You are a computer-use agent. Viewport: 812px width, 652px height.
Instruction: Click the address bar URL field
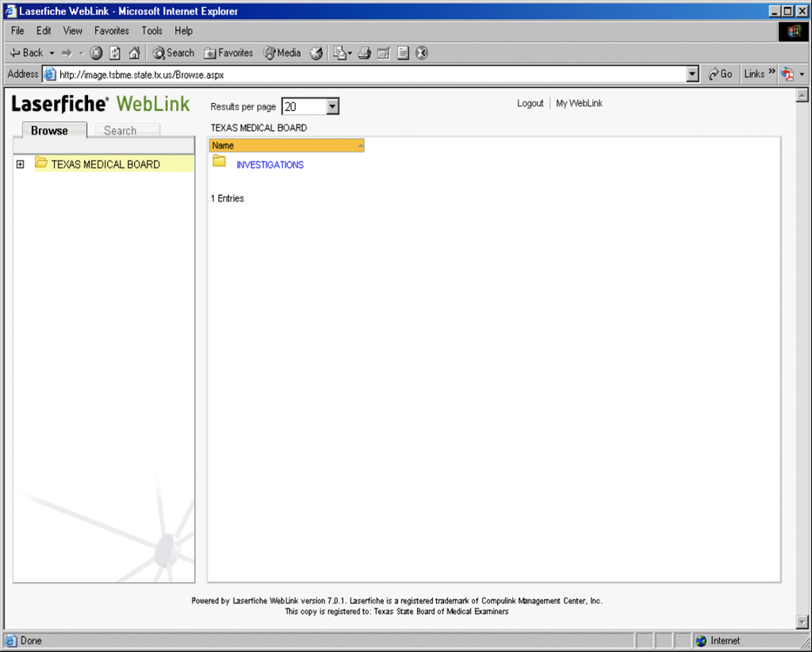coord(365,74)
